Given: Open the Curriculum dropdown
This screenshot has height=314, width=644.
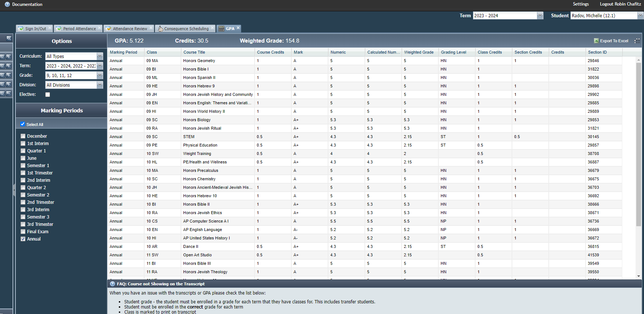Looking at the screenshot, I should (100, 56).
